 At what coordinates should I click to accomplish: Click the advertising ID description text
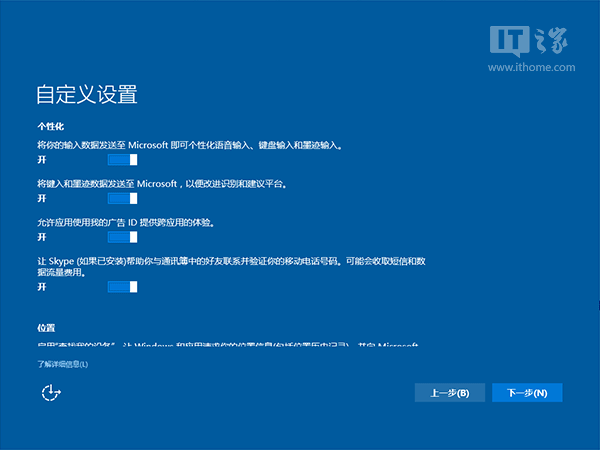(x=126, y=222)
